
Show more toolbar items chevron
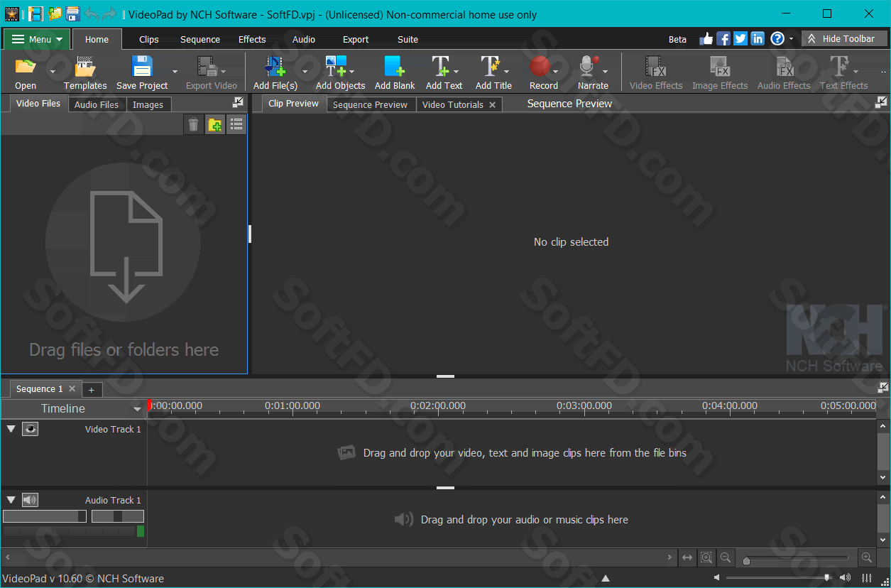[884, 72]
